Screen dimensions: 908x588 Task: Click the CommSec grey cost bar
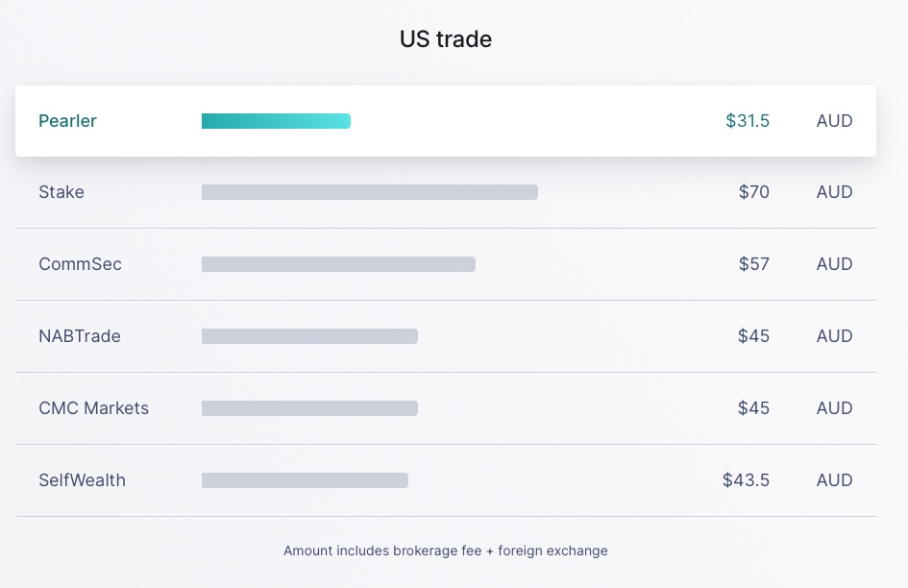[338, 264]
